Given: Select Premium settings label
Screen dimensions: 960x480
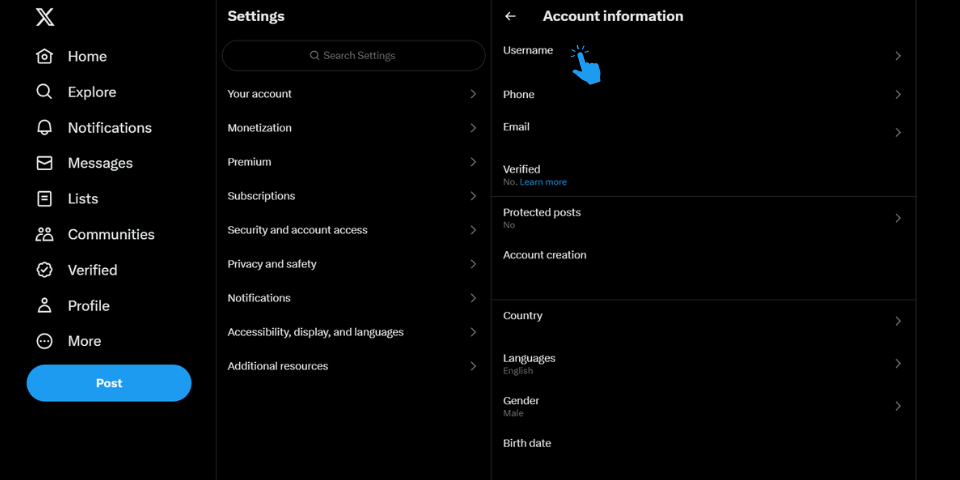Looking at the screenshot, I should tap(249, 162).
